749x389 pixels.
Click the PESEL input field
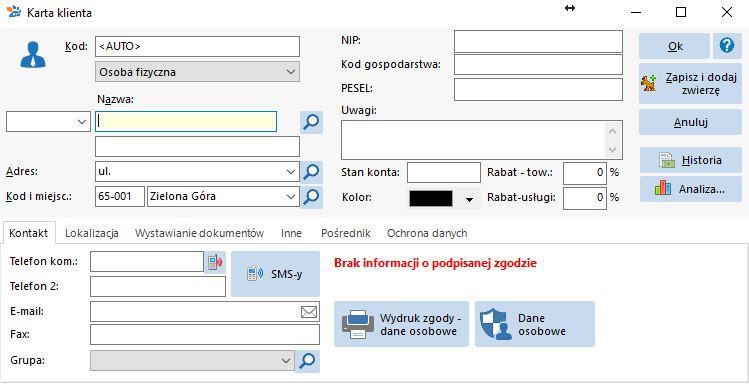pos(538,89)
